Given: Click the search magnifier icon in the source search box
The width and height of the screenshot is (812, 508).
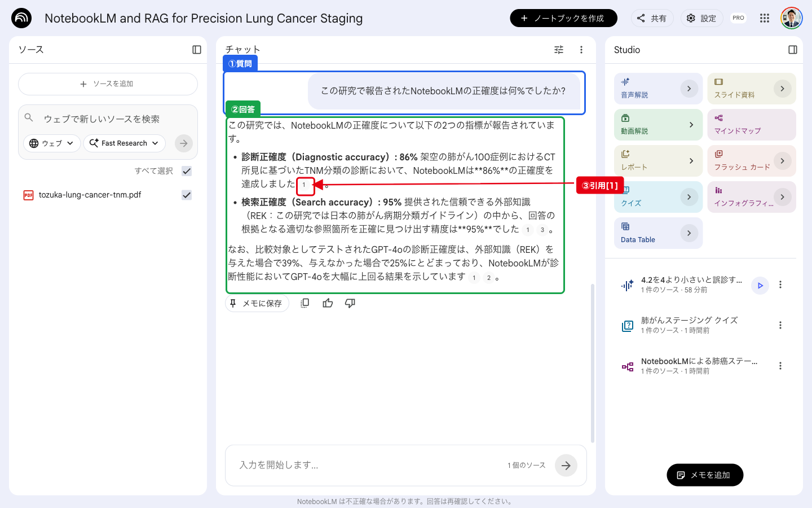Looking at the screenshot, I should [x=29, y=118].
